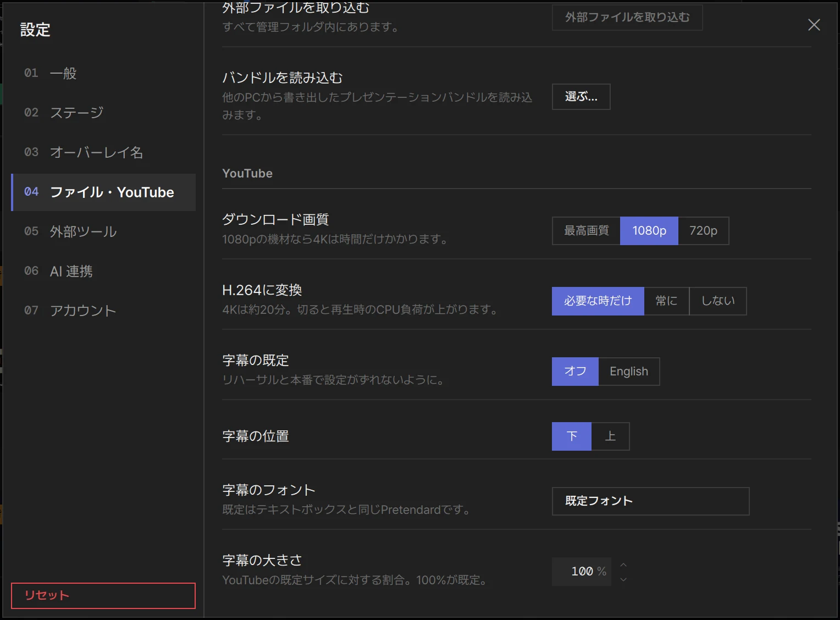Open the 一般 settings section
Image resolution: width=840 pixels, height=620 pixels.
tap(103, 73)
